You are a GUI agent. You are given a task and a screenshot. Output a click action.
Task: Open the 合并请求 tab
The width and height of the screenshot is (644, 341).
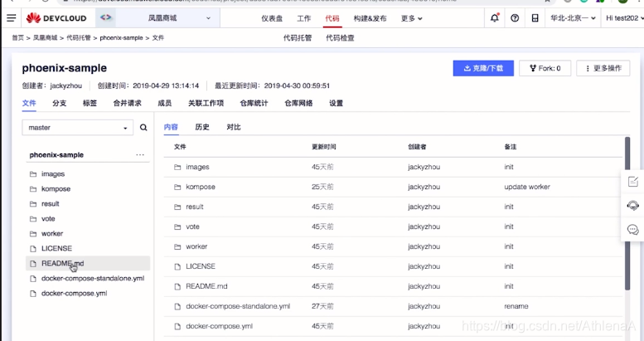pos(128,103)
